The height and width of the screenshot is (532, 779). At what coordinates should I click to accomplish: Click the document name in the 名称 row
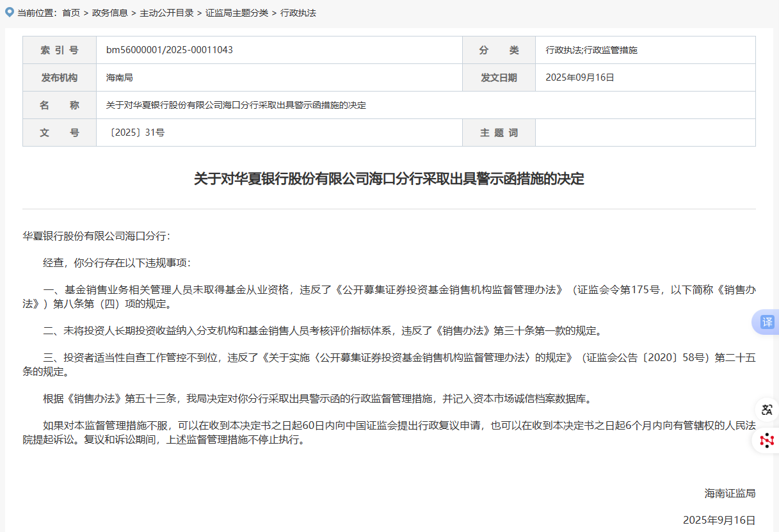click(x=236, y=105)
